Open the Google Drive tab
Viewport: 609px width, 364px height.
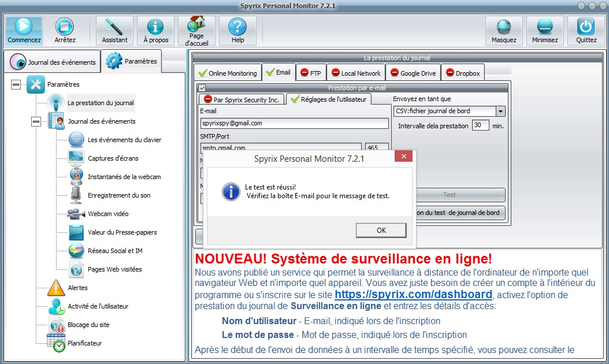pos(413,73)
